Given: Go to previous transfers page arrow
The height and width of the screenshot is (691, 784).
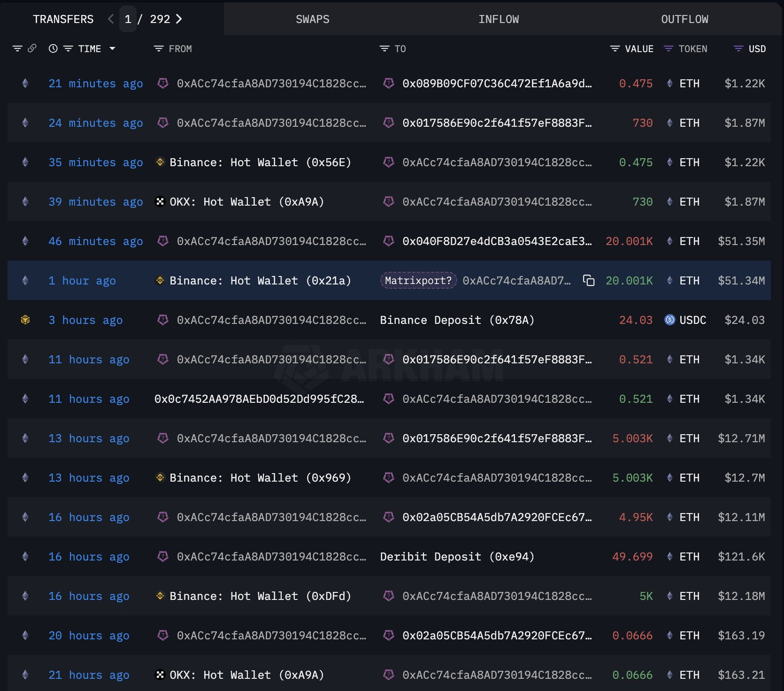Looking at the screenshot, I should point(111,19).
